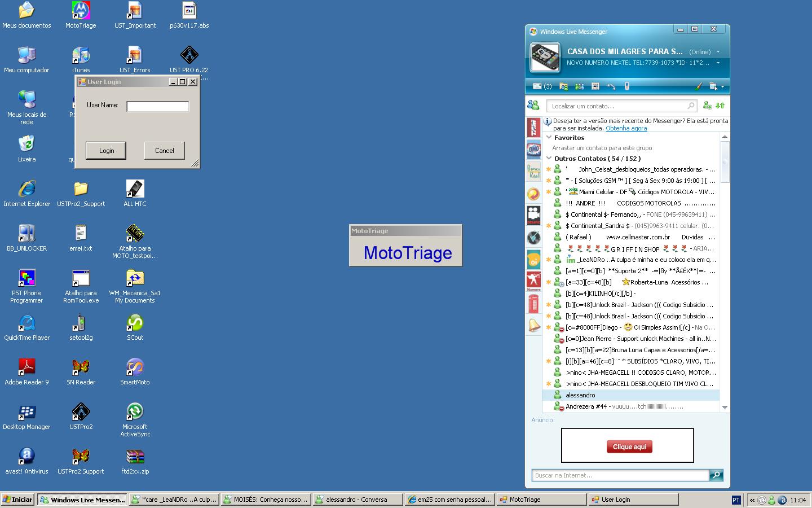
Task: Open the (Online) status dropdown arrow
Action: pyautogui.click(x=718, y=52)
